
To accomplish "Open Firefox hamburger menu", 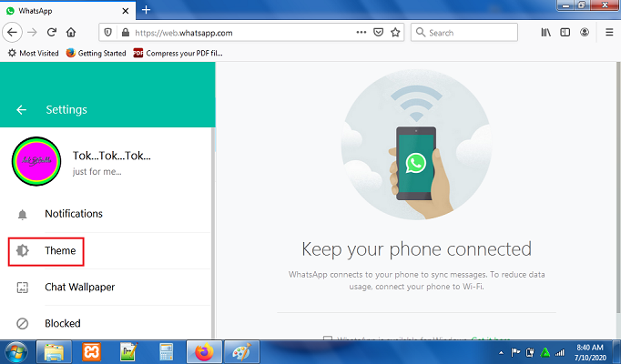I will click(609, 33).
